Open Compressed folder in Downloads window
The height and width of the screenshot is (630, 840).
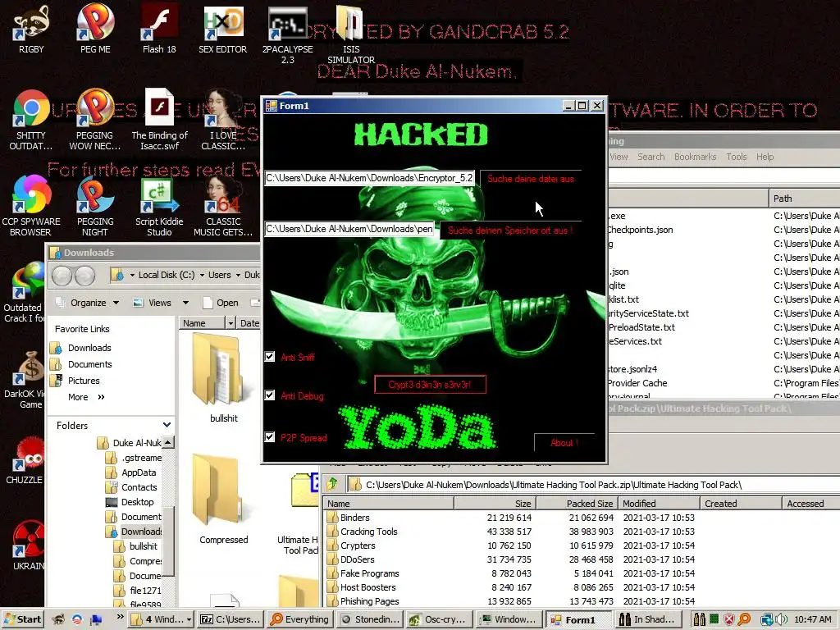(223, 500)
